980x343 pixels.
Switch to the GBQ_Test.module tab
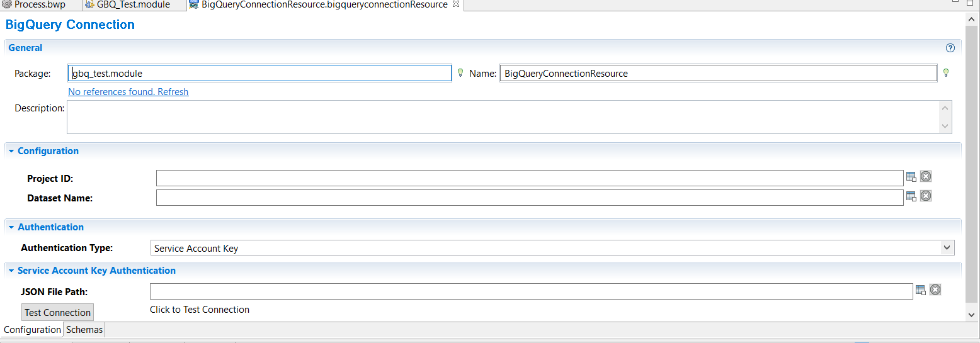point(135,4)
